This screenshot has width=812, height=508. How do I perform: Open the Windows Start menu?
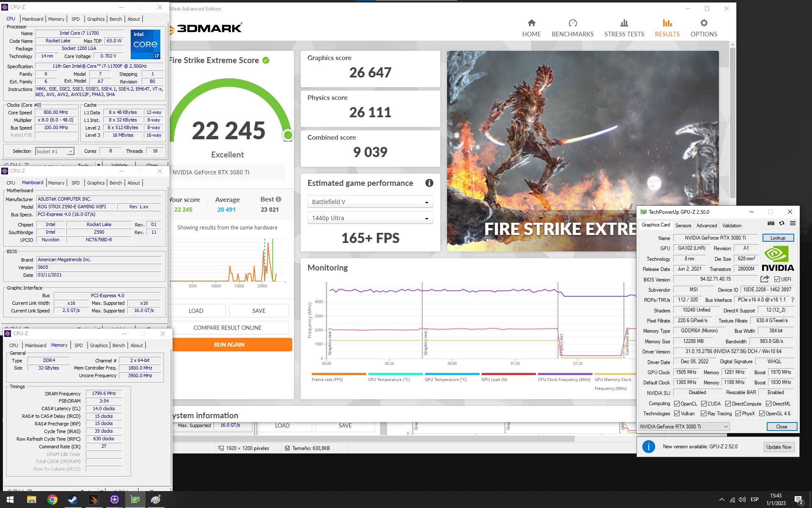pos(10,500)
